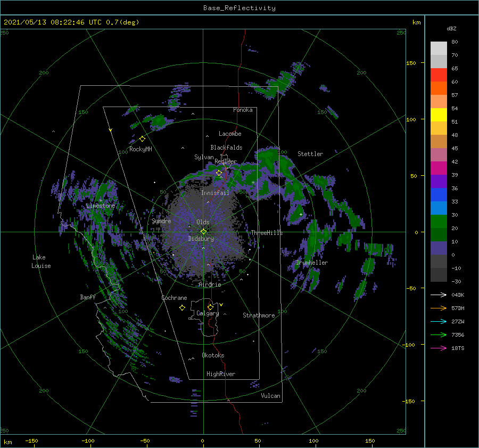Select the light gray 80 dBZ color swatch
The height and width of the screenshot is (448, 479).
click(x=439, y=48)
